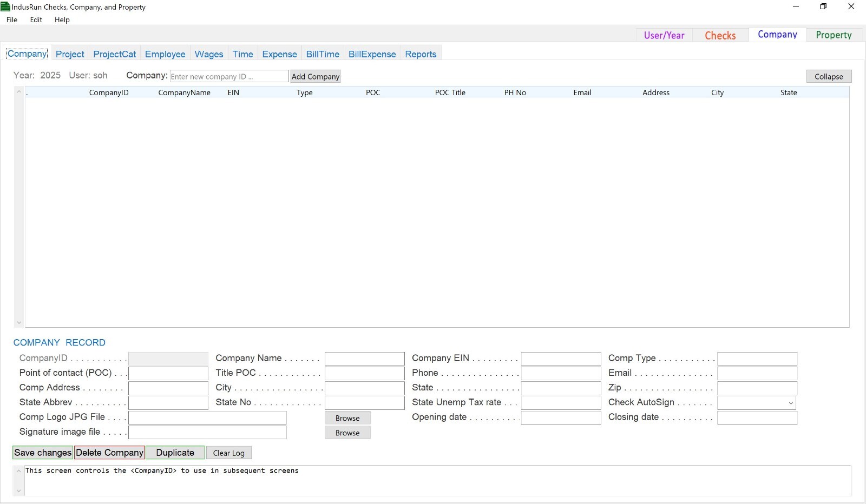Open the Project sub-tab
This screenshot has height=504, width=866.
click(x=70, y=54)
